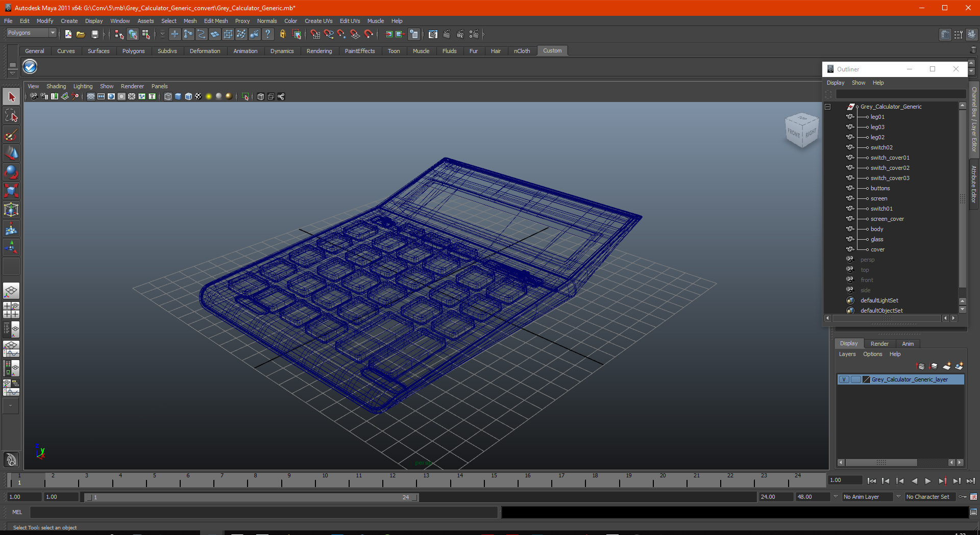Switch to Persp/Graph Editor layout
Screen dimensions: 980x535
(x=11, y=349)
